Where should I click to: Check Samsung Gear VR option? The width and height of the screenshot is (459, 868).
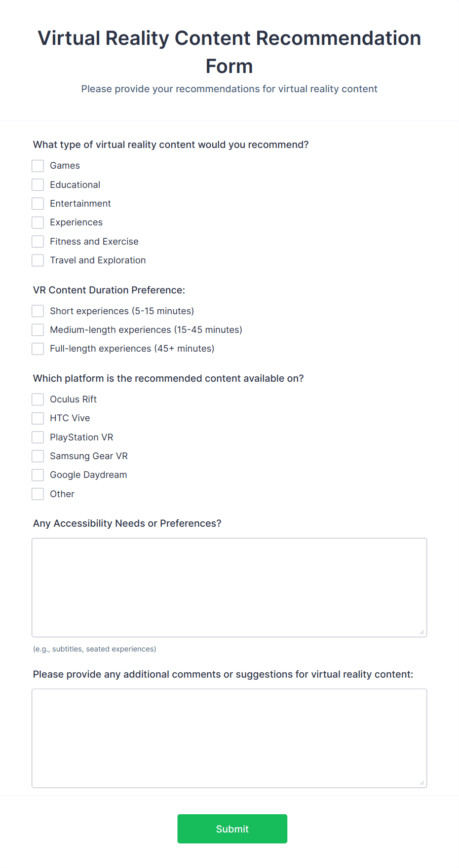(x=38, y=456)
